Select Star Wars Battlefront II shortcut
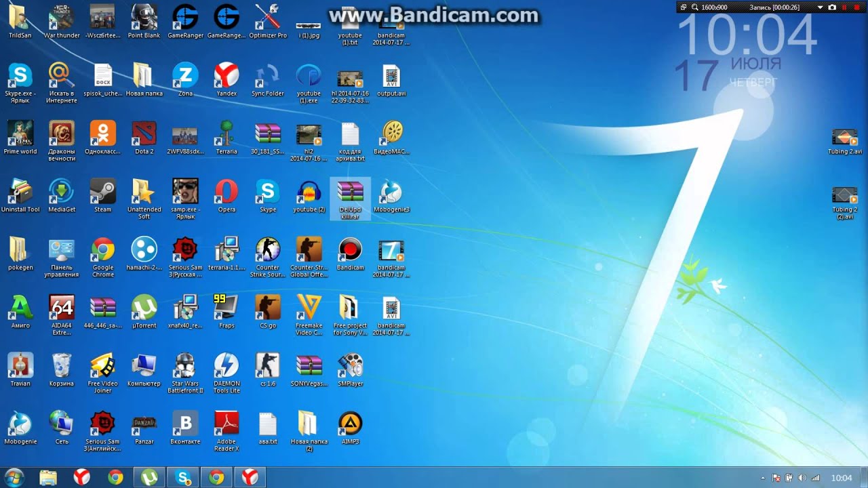Viewport: 868px width, 488px height. pyautogui.click(x=185, y=374)
